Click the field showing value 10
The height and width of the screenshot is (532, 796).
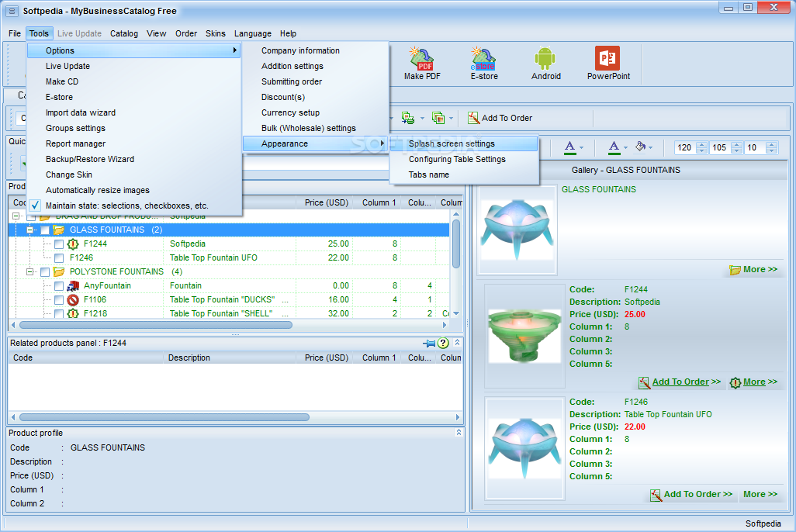tap(755, 147)
